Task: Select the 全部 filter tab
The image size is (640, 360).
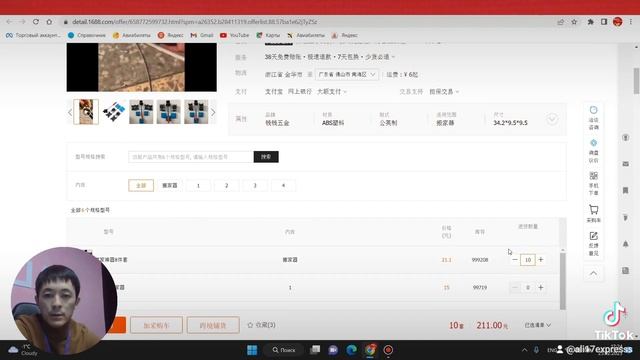Action: [141, 185]
